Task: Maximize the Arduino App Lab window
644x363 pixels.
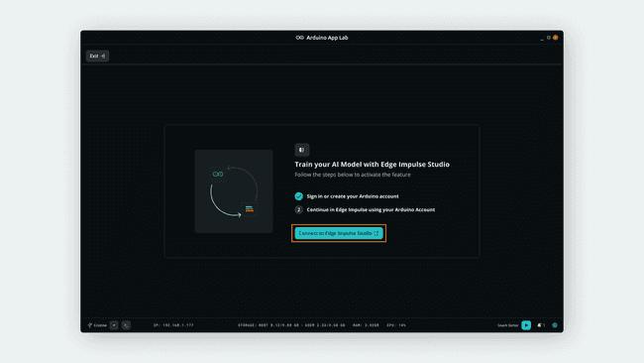Action: (x=549, y=38)
